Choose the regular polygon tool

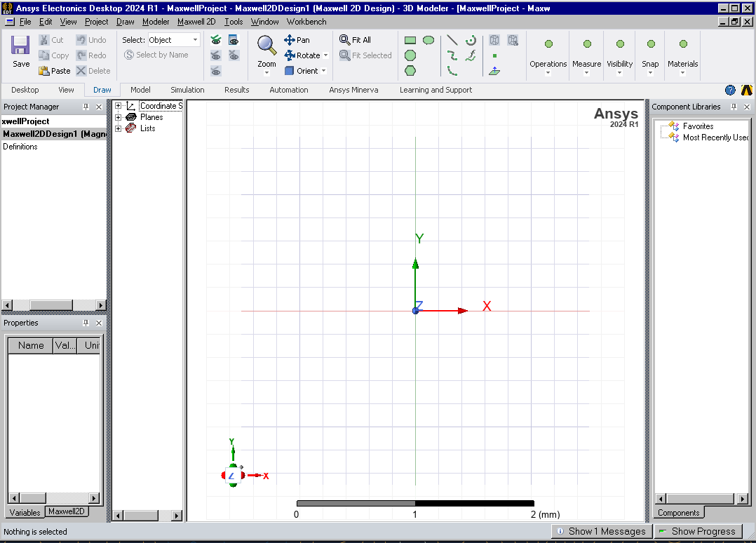tap(410, 70)
